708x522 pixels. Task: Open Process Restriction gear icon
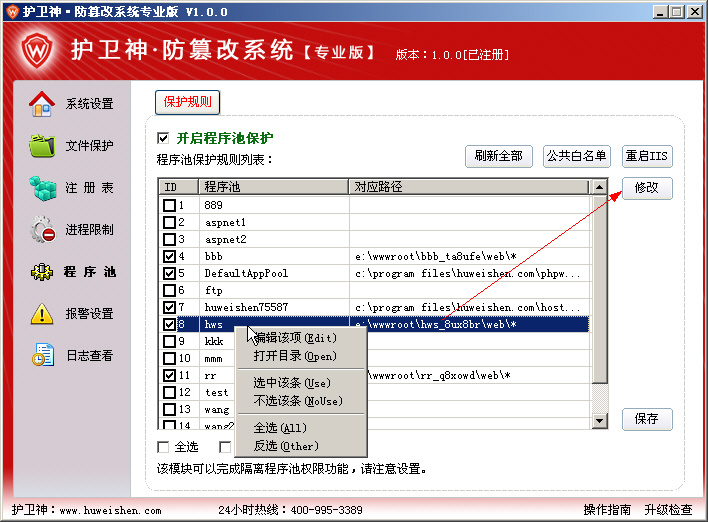tap(42, 230)
